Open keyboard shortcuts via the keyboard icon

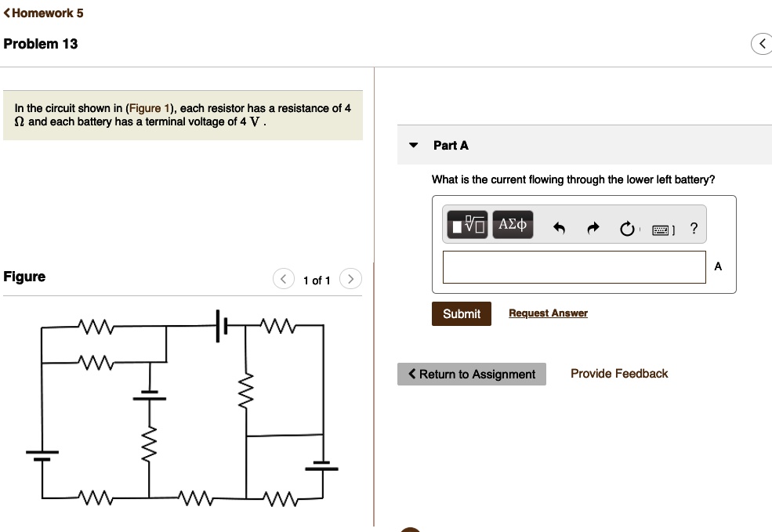point(661,230)
